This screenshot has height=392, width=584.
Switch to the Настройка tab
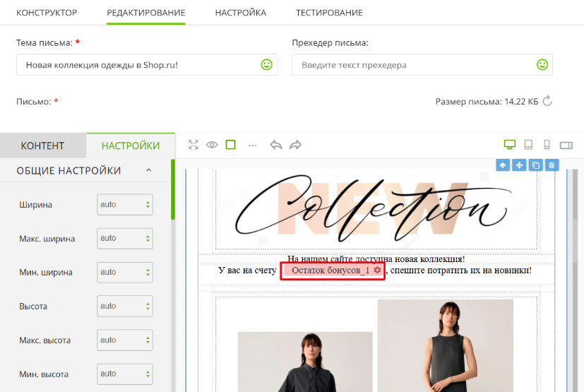pyautogui.click(x=241, y=13)
